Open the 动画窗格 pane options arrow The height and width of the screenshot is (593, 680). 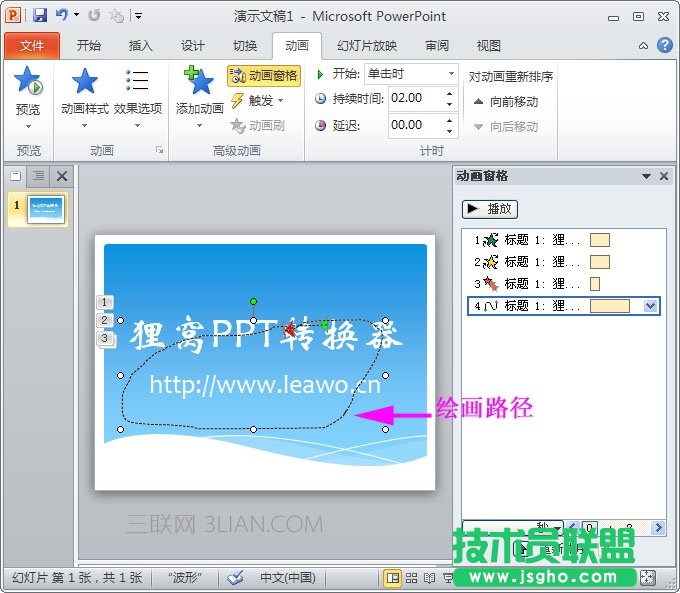click(646, 176)
